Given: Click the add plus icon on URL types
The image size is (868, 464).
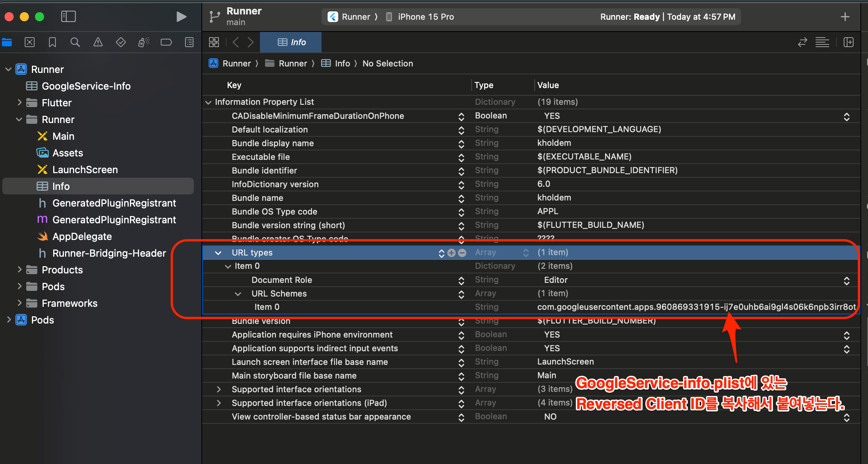Looking at the screenshot, I should coord(451,253).
